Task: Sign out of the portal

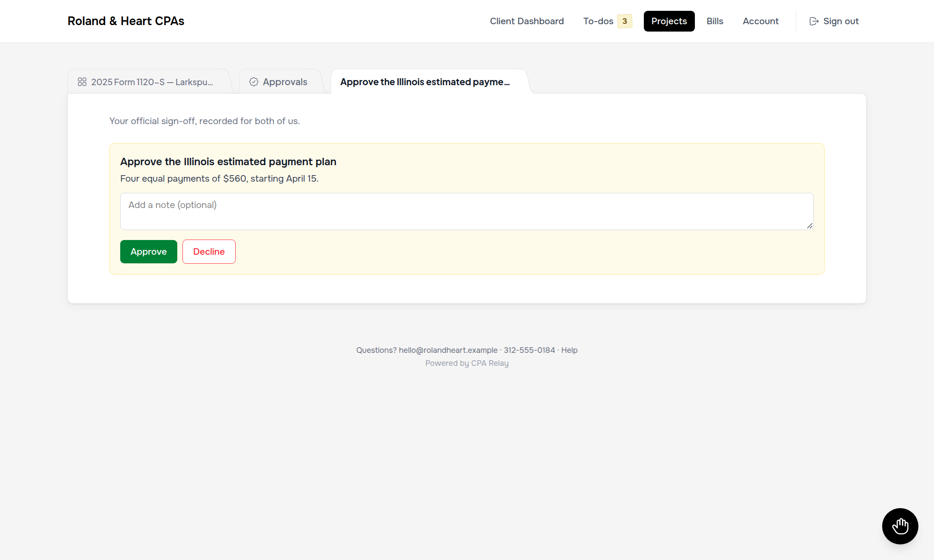Action: click(x=834, y=21)
